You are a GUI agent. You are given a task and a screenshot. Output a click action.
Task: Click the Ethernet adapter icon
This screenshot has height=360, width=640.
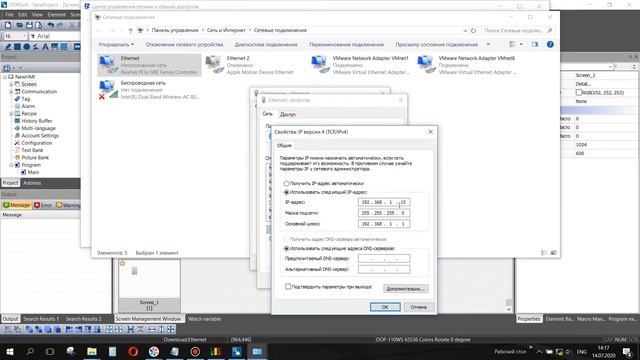point(108,65)
